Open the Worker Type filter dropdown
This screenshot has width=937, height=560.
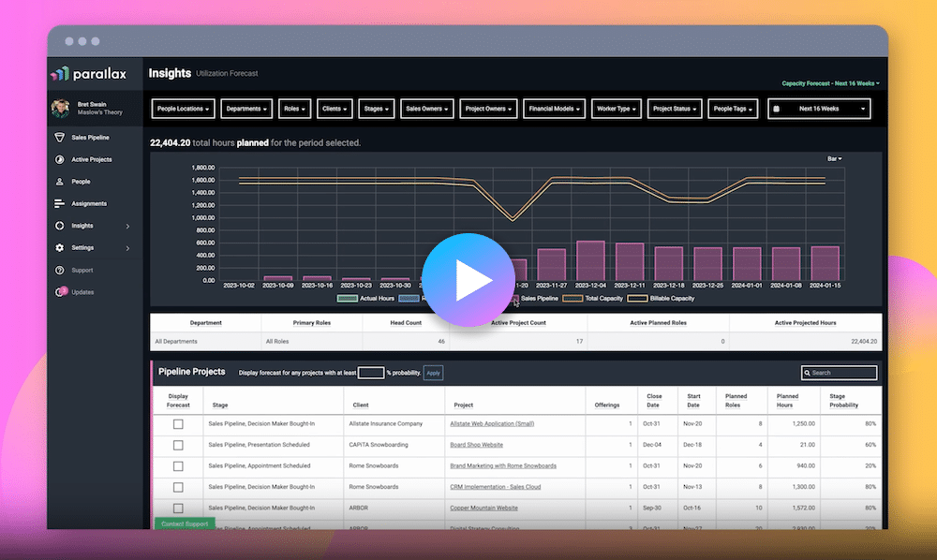click(617, 109)
